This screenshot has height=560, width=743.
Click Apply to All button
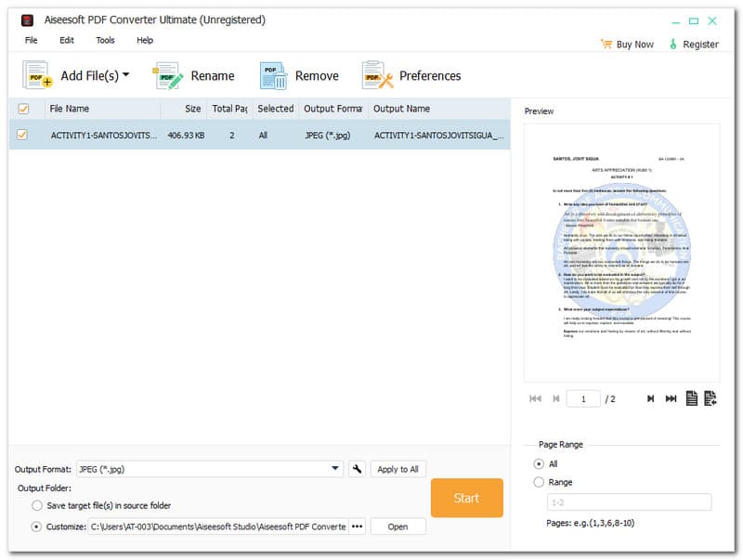(398, 469)
